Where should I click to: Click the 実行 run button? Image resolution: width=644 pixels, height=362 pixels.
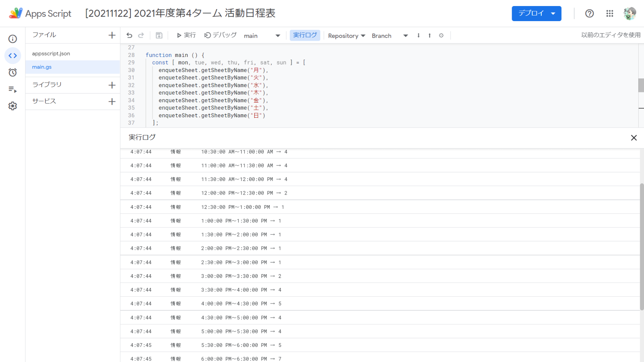tap(186, 35)
